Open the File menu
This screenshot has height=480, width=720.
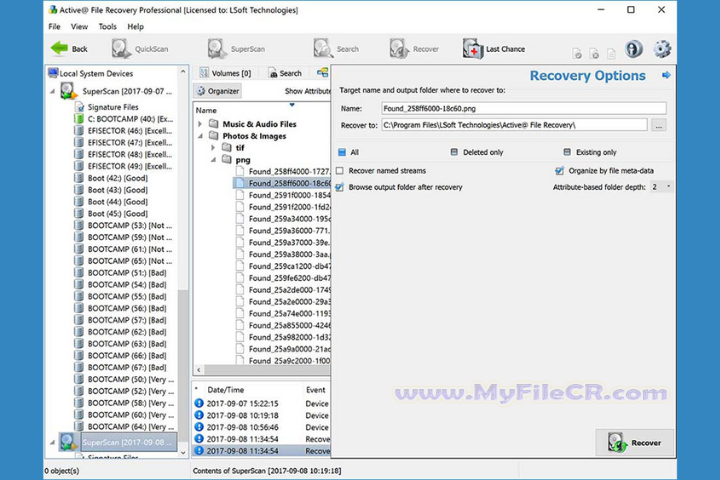click(54, 27)
